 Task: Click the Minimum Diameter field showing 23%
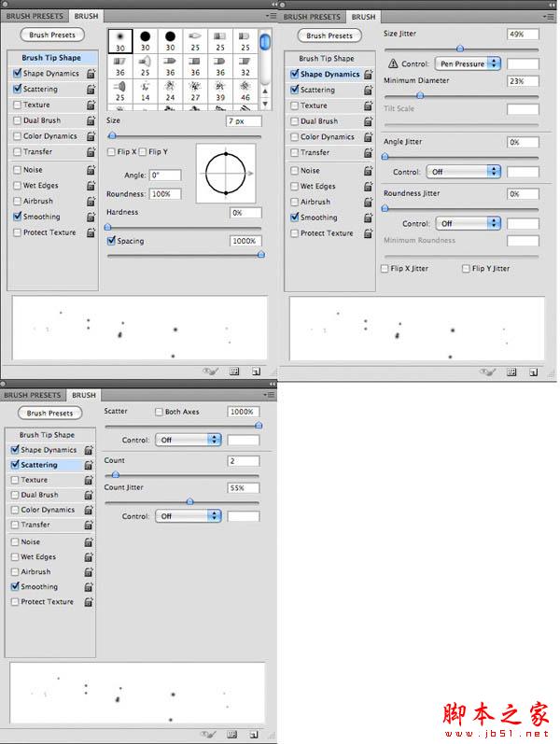523,81
